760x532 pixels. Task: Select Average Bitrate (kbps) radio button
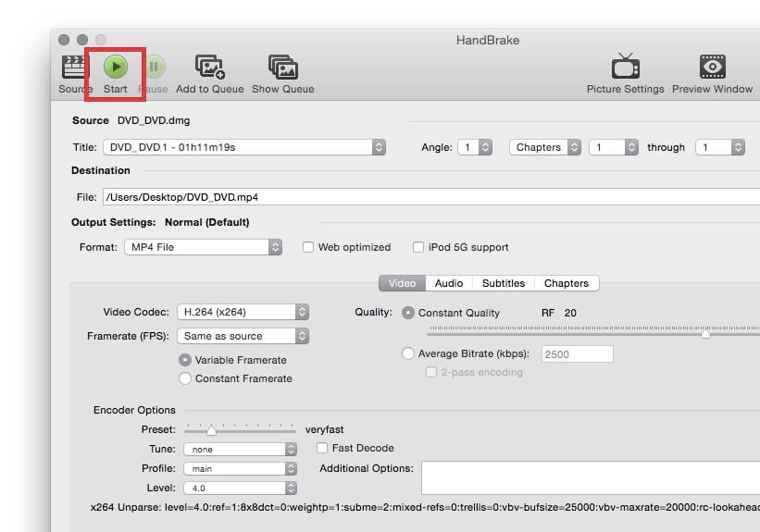tap(408, 353)
